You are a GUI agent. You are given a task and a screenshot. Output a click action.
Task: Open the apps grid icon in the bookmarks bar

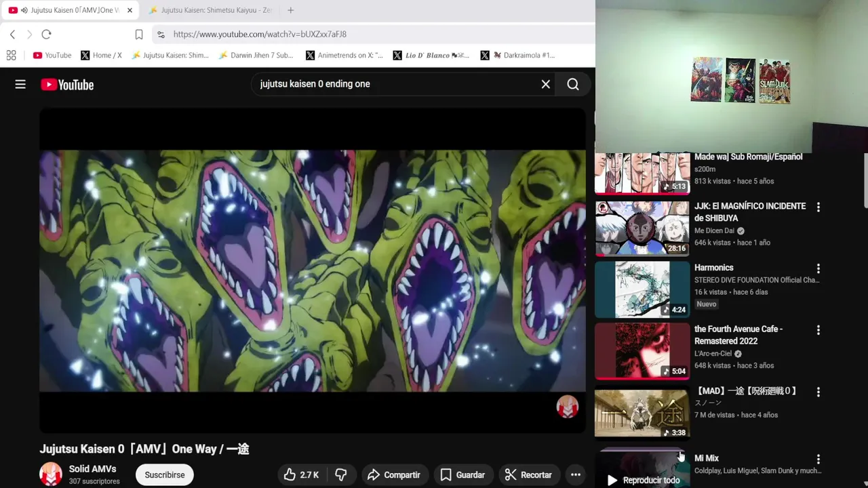pyautogui.click(x=11, y=55)
